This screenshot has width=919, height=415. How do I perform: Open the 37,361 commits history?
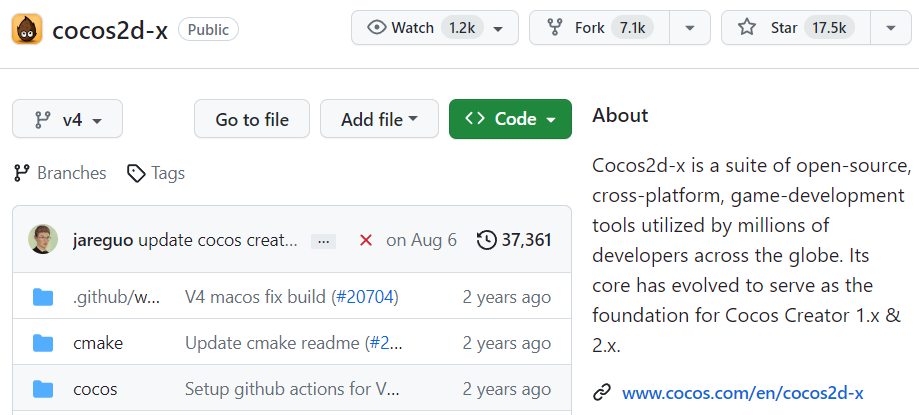pyautogui.click(x=514, y=240)
